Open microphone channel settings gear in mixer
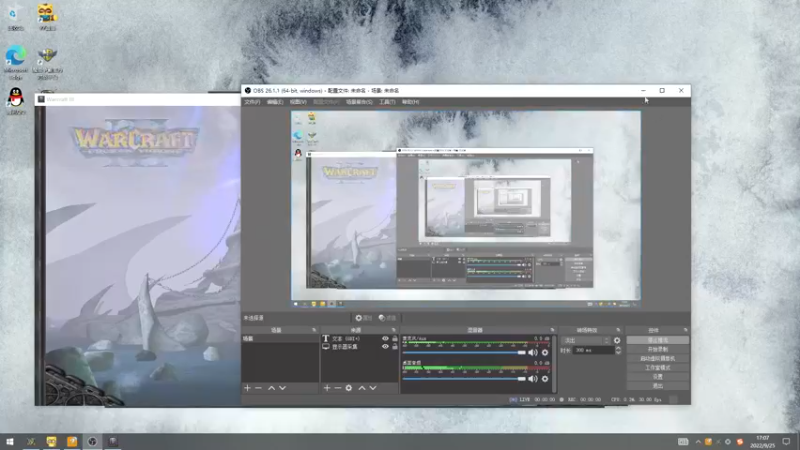Image resolution: width=800 pixels, height=450 pixels. point(545,353)
